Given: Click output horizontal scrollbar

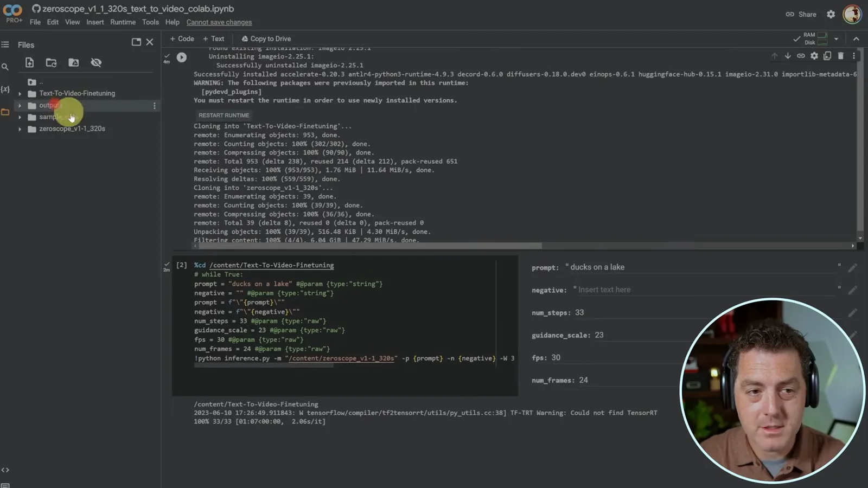Looking at the screenshot, I should click(370, 246).
